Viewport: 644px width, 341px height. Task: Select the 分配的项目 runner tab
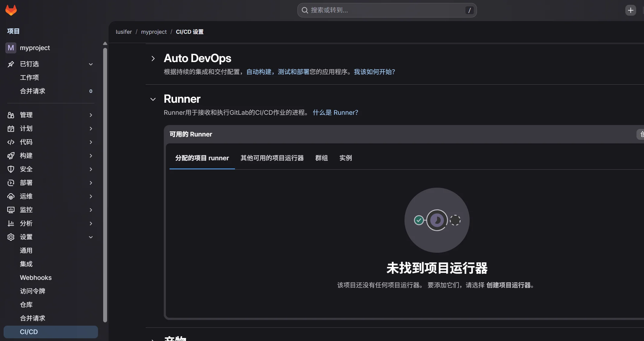point(202,158)
